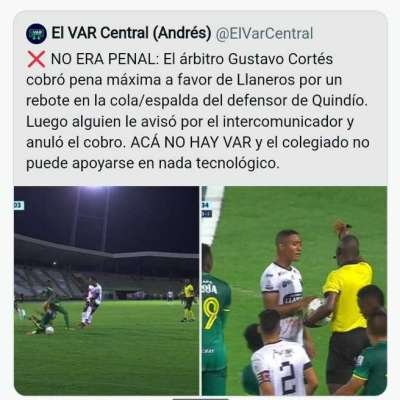Image resolution: width=400 pixels, height=400 pixels.
Task: Click the score overlay on right photo
Action: click(206, 209)
